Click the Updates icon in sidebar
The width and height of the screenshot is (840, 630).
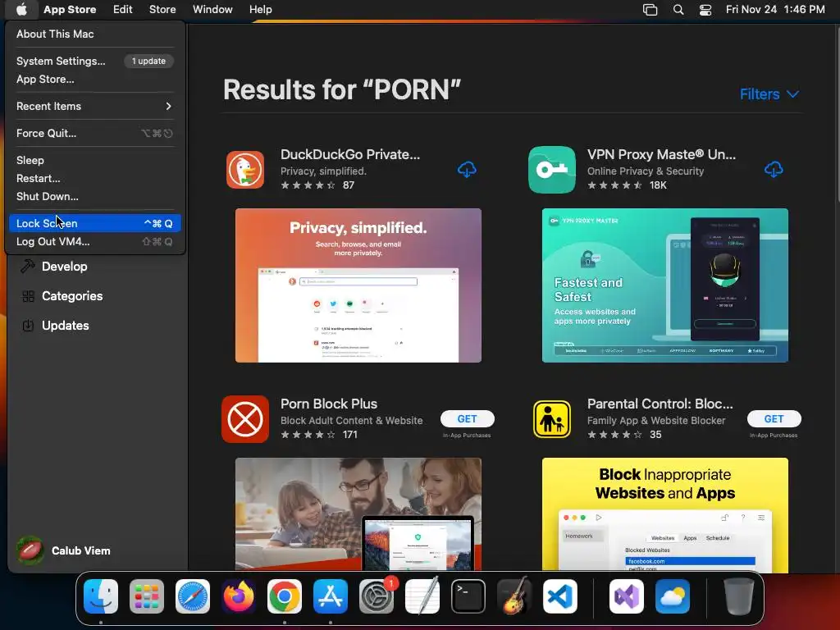[28, 326]
